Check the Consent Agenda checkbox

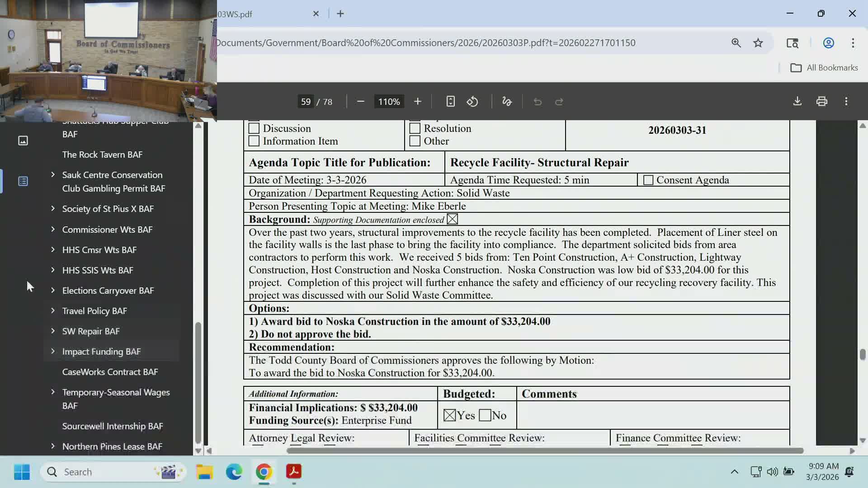pos(648,179)
